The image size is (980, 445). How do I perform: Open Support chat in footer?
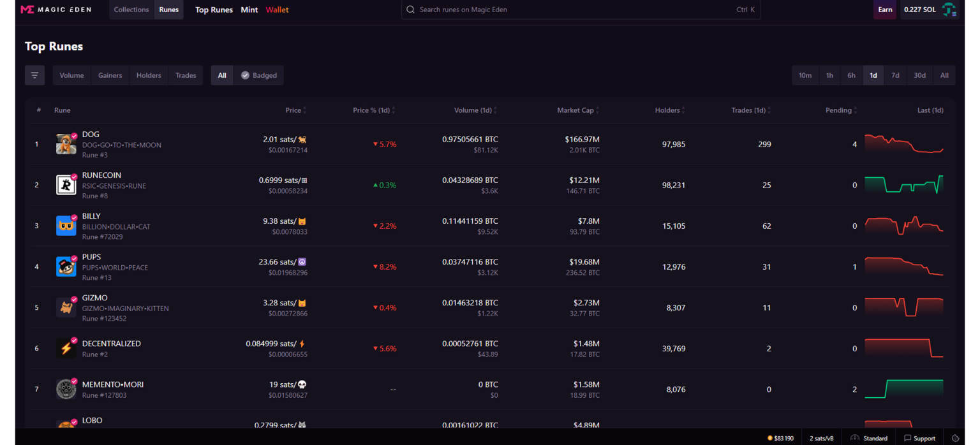tap(919, 438)
